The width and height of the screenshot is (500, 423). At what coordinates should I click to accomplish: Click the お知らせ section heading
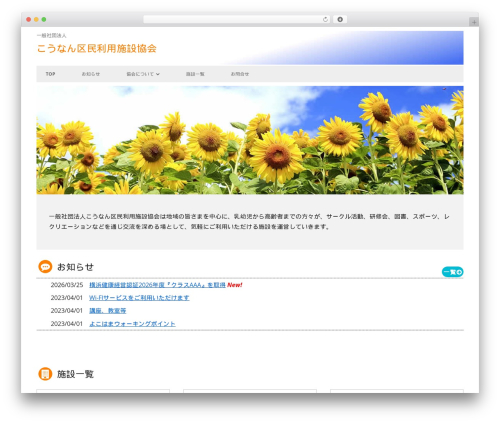(x=75, y=267)
